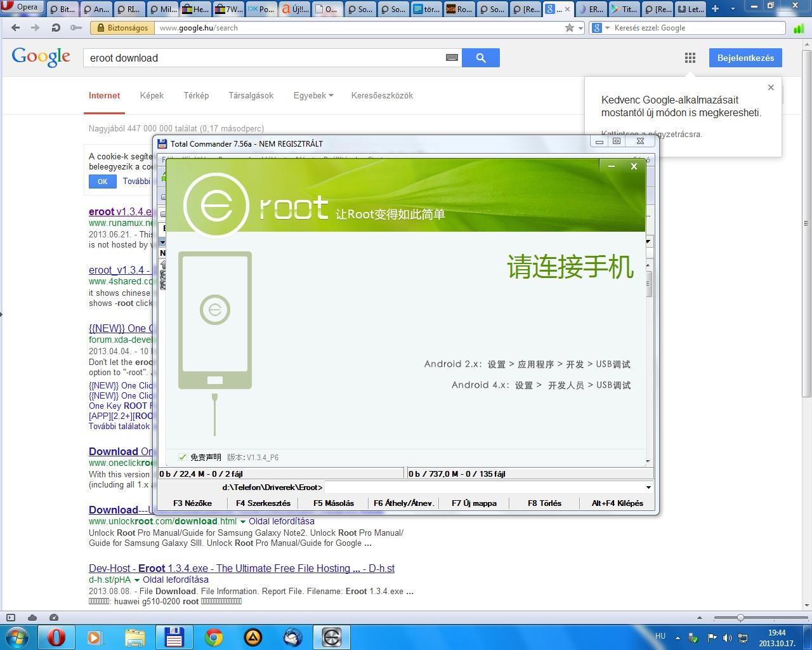Switch to Eroot app in taskbar
The height and width of the screenshot is (650, 812).
coord(332,637)
